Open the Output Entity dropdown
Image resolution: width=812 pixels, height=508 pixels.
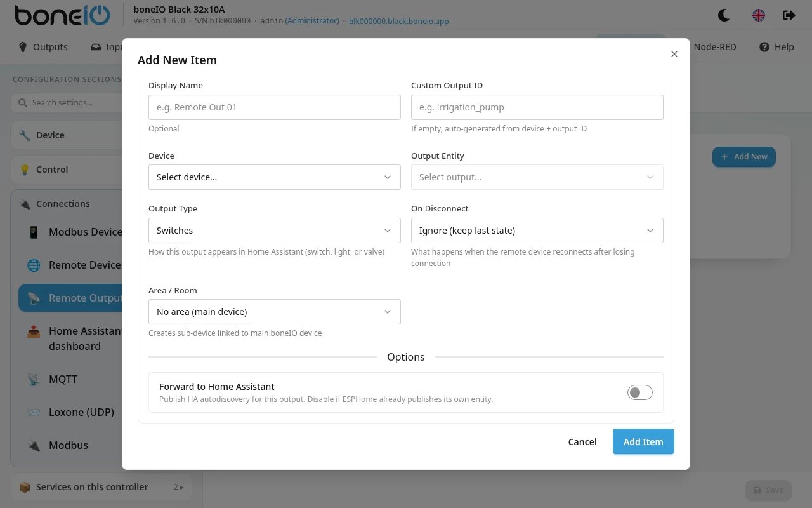pos(537,177)
